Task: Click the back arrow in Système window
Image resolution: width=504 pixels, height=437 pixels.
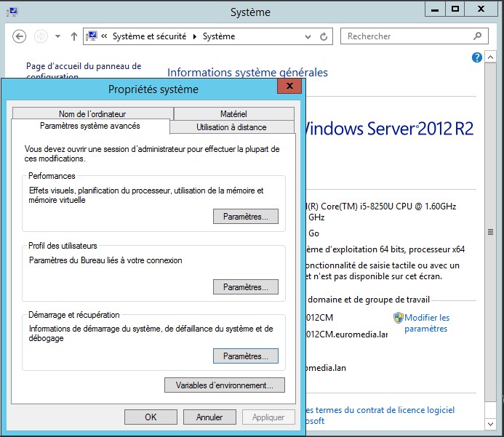Action: click(20, 36)
